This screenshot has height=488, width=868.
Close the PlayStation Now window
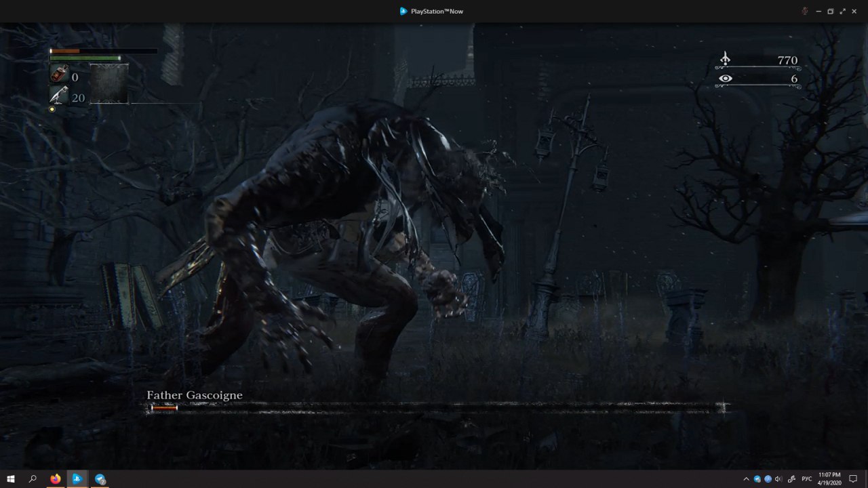point(854,12)
